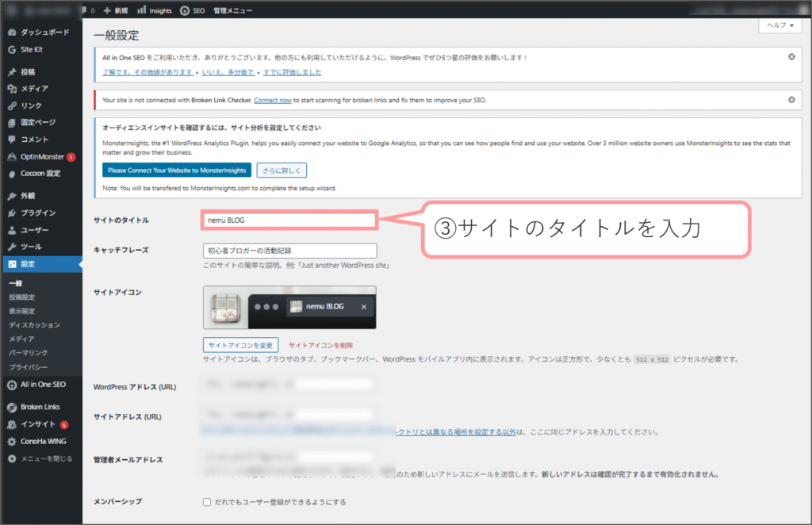This screenshot has width=812, height=525.
Task: Click the Users icon (ユーザー)
Action: (x=12, y=230)
